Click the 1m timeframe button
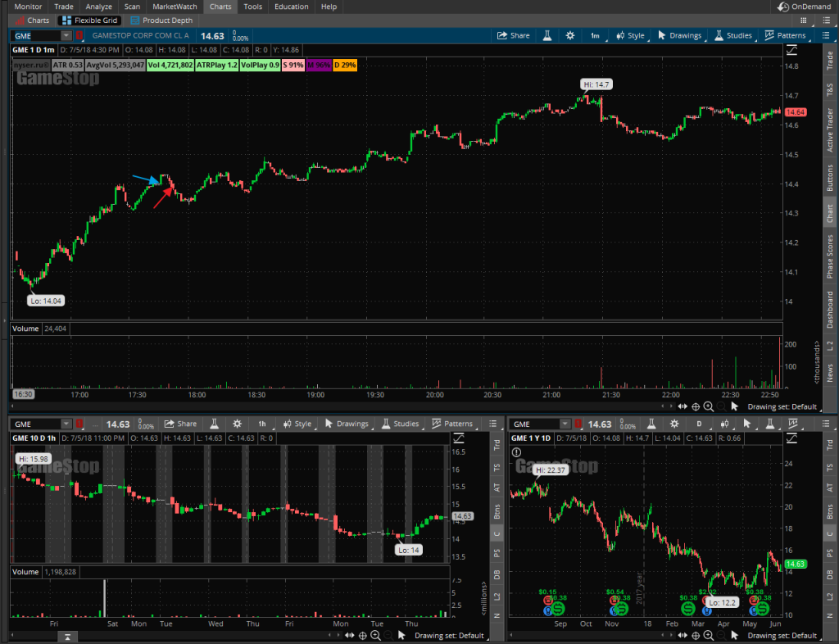The height and width of the screenshot is (644, 839). click(594, 35)
